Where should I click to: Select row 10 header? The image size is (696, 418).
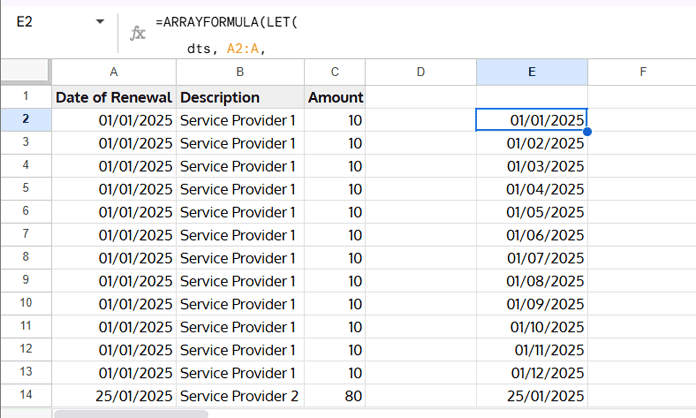point(26,304)
